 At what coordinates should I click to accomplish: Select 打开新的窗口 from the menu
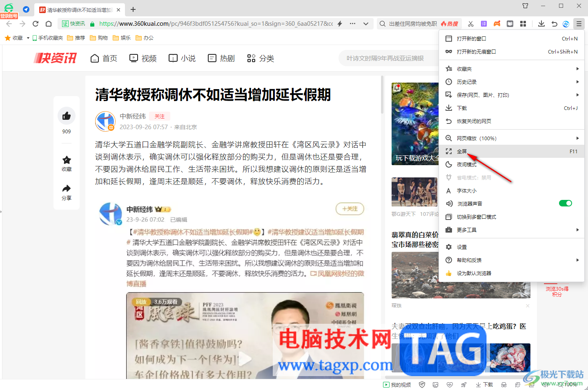click(512, 38)
